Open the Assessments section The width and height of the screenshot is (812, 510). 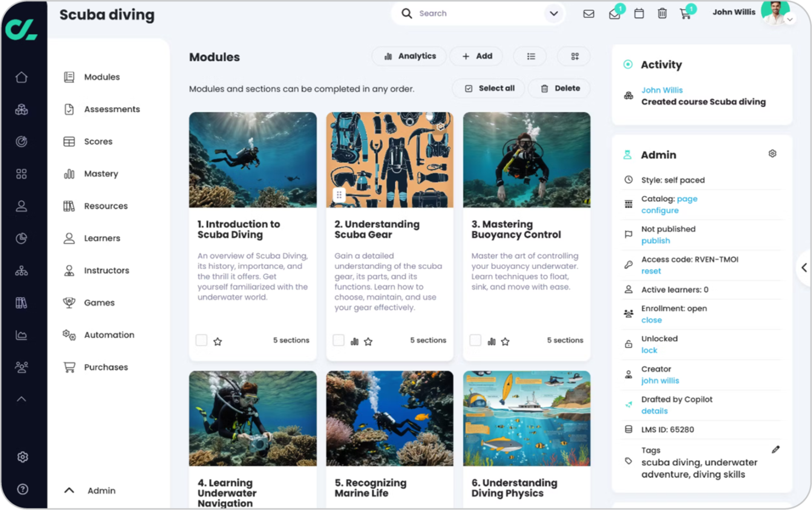[x=112, y=109]
